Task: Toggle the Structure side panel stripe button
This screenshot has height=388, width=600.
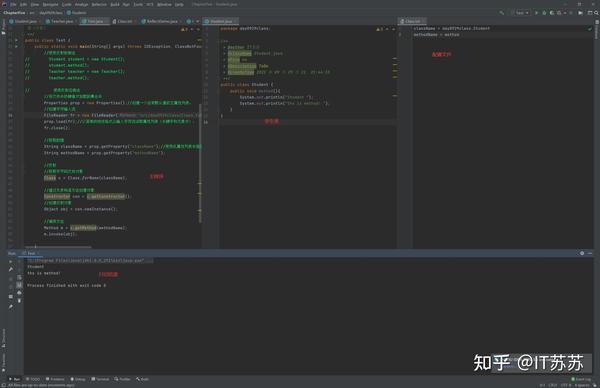Action: tap(3, 338)
